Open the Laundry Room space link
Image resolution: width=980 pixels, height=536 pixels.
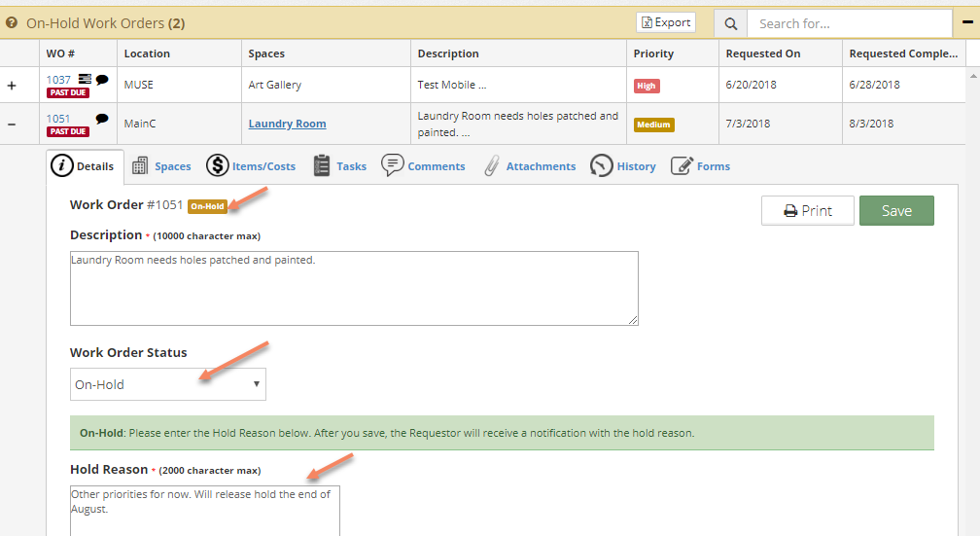(287, 124)
